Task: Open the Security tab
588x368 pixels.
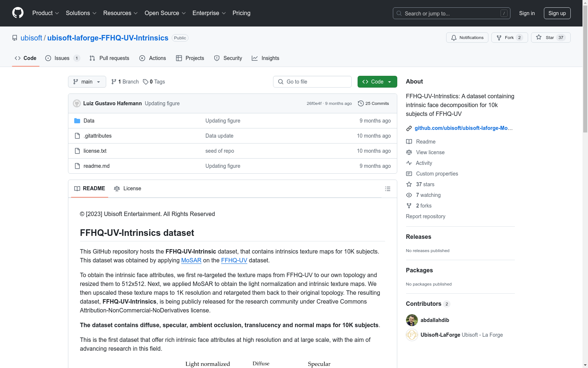Action: (x=228, y=58)
